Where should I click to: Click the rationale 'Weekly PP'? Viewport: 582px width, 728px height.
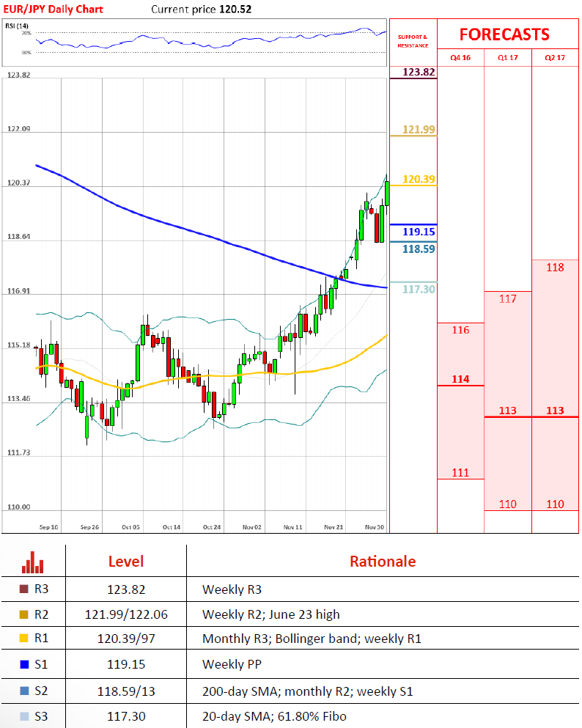click(232, 664)
